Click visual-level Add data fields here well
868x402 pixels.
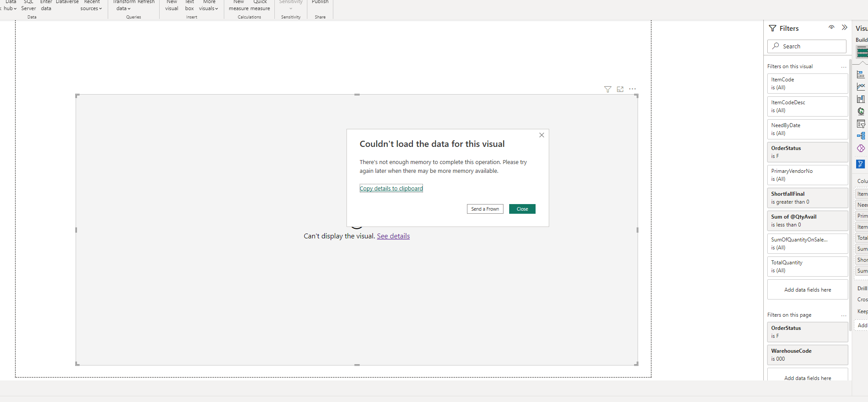[x=807, y=290]
